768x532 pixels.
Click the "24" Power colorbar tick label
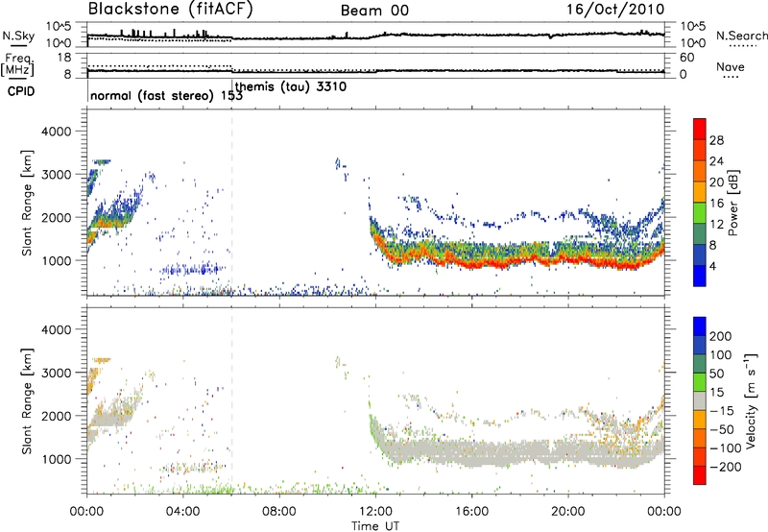(716, 161)
